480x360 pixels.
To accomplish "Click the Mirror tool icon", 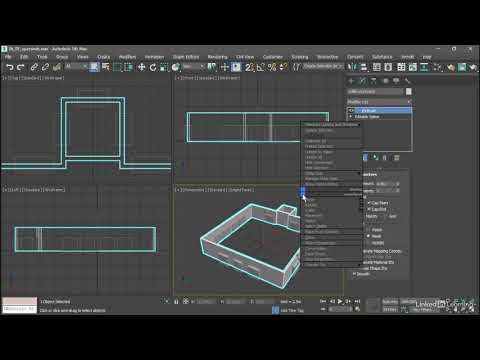I will (x=351, y=67).
